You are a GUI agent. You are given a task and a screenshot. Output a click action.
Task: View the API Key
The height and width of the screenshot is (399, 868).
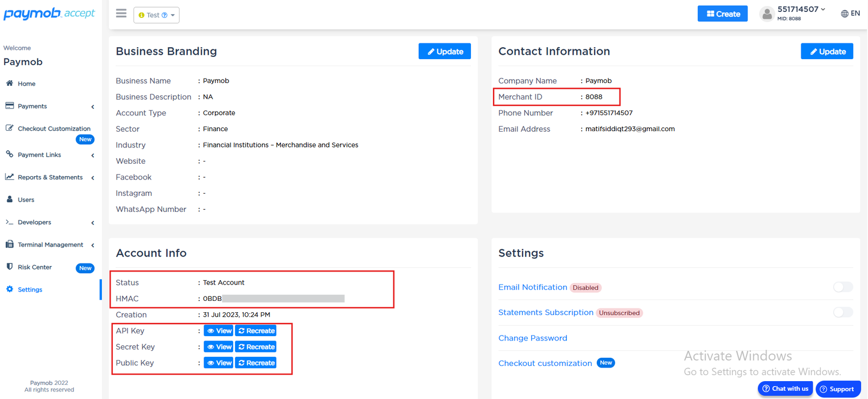click(219, 331)
